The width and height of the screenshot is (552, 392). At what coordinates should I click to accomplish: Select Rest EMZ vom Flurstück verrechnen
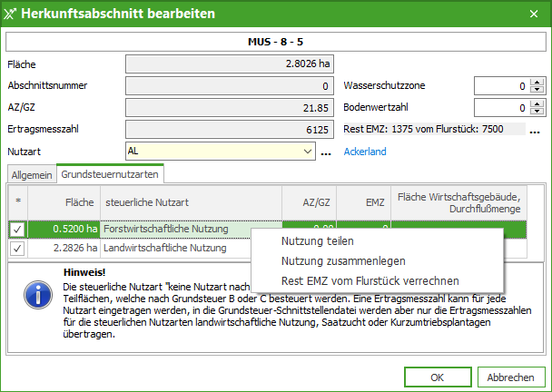point(378,280)
